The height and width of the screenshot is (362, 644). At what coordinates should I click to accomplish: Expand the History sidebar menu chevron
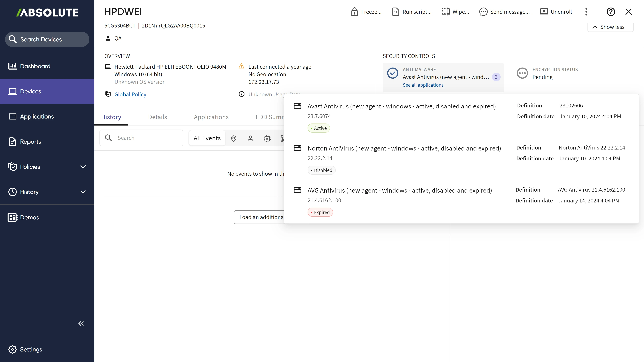83,192
